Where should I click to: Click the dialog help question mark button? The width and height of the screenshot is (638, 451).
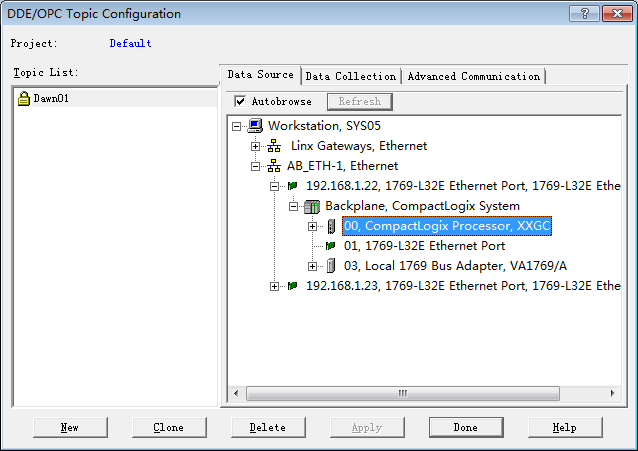(x=584, y=13)
